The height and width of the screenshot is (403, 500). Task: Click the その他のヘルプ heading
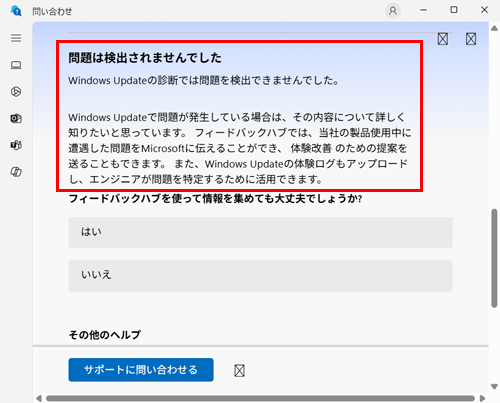click(x=105, y=334)
